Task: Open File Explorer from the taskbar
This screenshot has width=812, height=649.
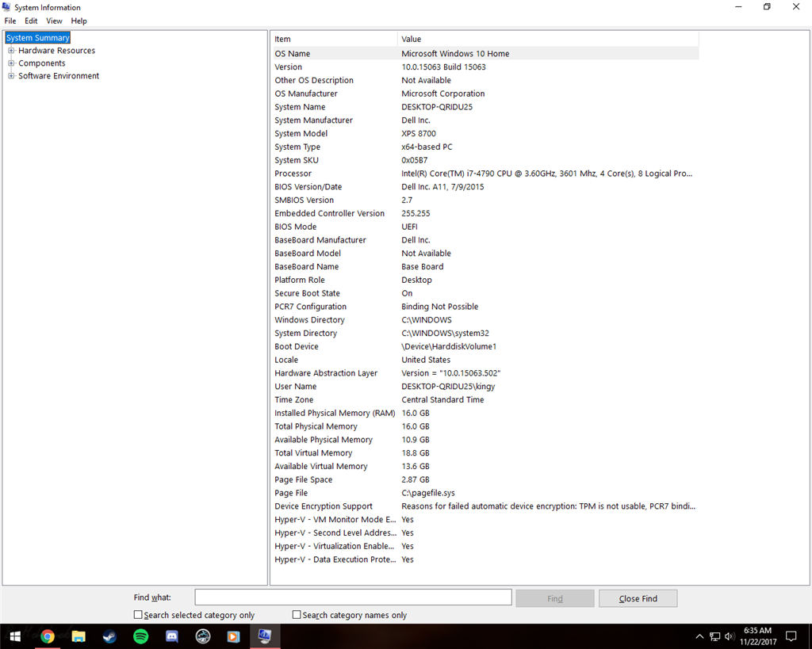Action: tap(79, 636)
